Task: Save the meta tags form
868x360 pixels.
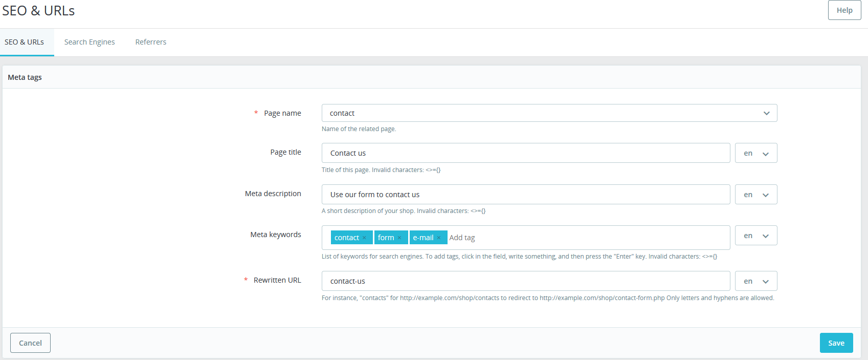Action: tap(836, 343)
